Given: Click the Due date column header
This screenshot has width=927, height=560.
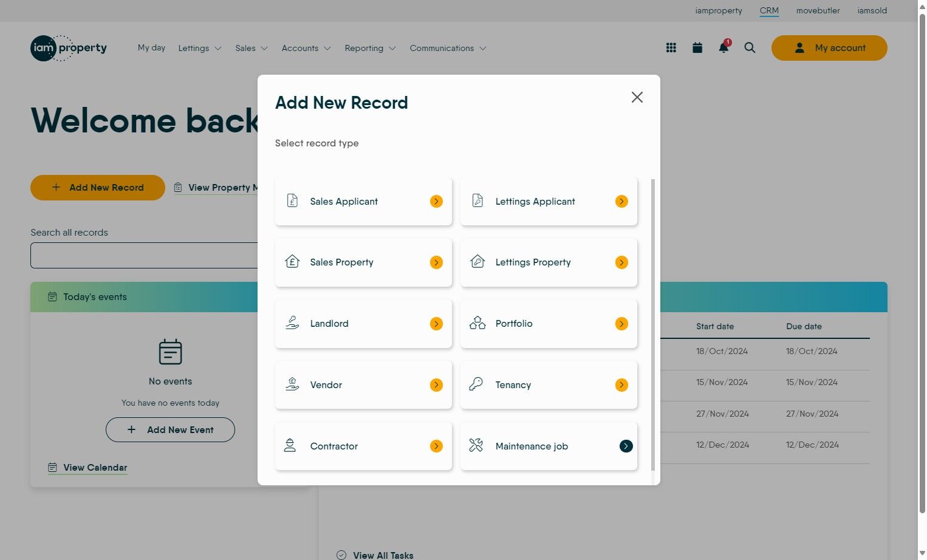Looking at the screenshot, I should [x=804, y=326].
